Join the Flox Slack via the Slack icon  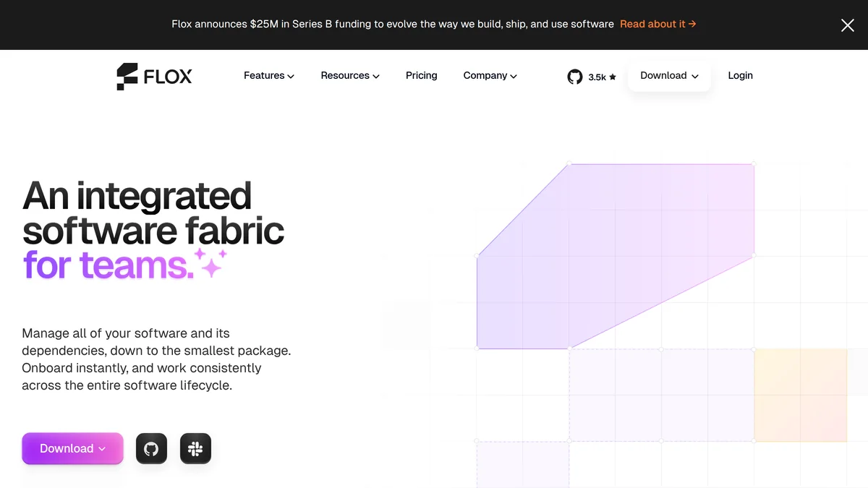click(x=195, y=448)
